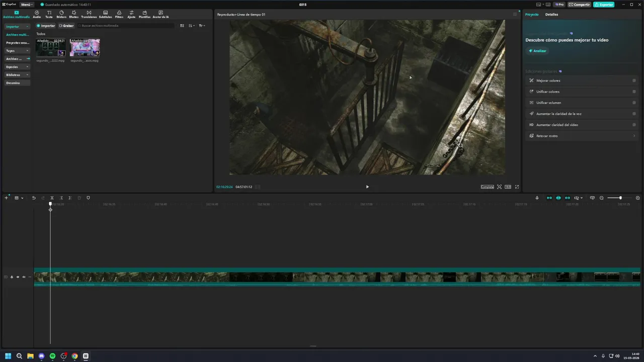644x362 pixels.
Task: Click the green Importar button
Action: (46, 26)
